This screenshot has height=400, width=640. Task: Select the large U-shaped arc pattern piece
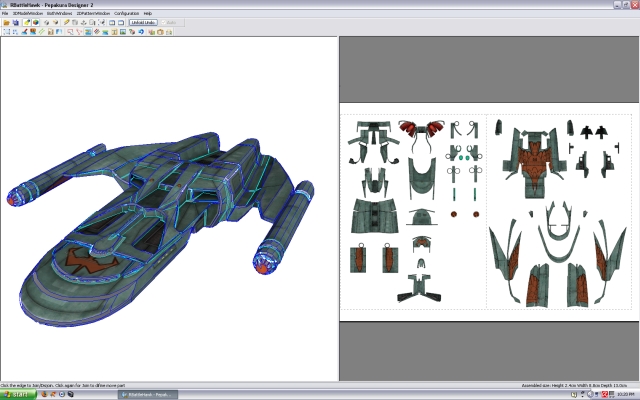[x=559, y=245]
